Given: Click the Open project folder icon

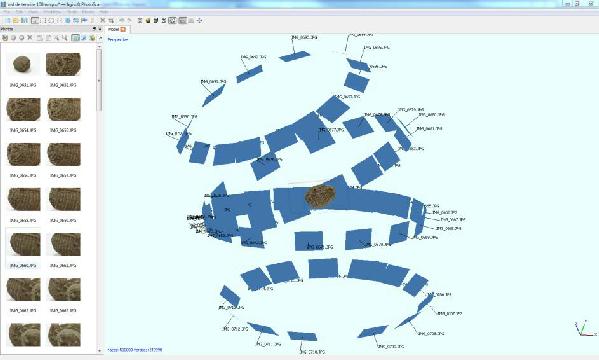Looking at the screenshot, I should [x=16, y=21].
